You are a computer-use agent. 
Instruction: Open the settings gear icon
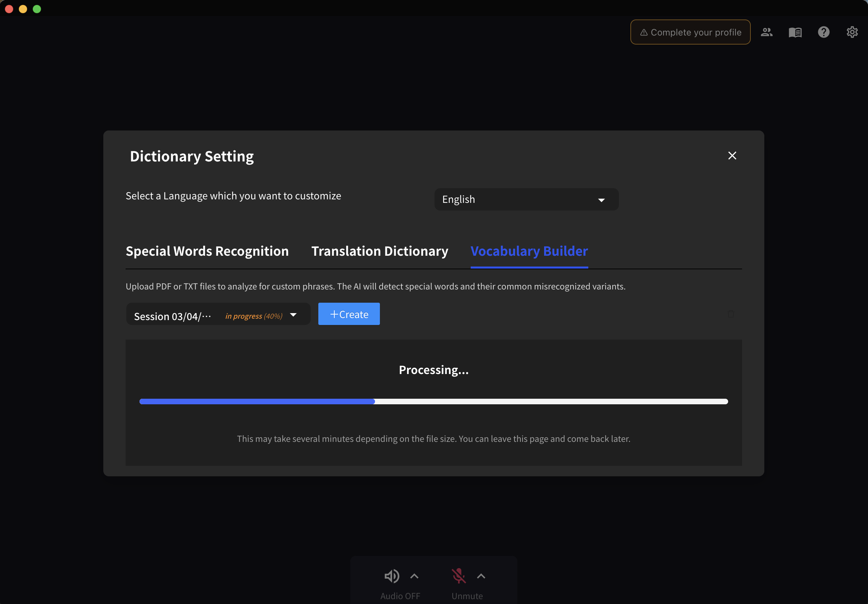tap(852, 32)
